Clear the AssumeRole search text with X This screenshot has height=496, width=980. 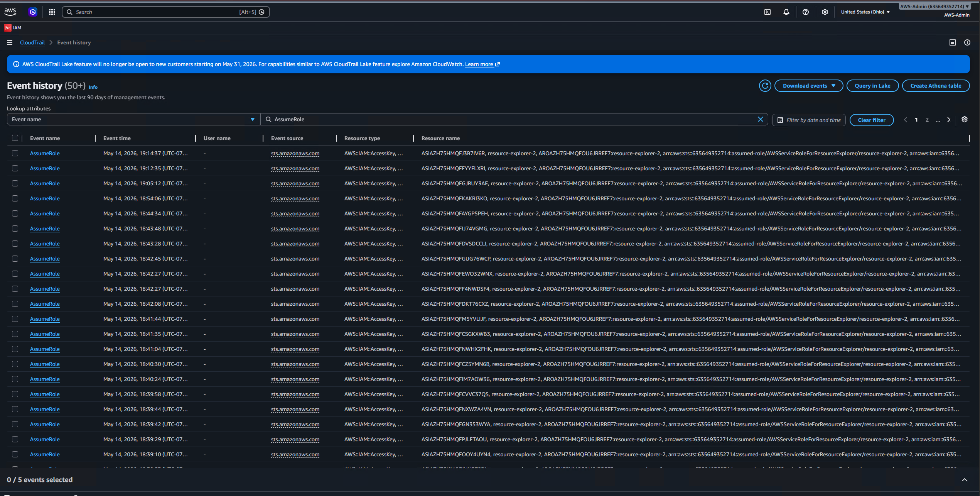760,119
